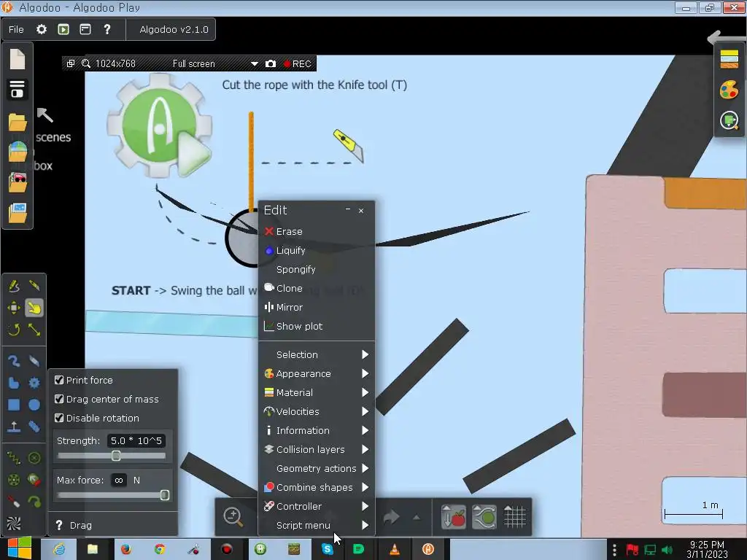Select the Drag hand tool
Screen dimensions: 747x560
34,308
